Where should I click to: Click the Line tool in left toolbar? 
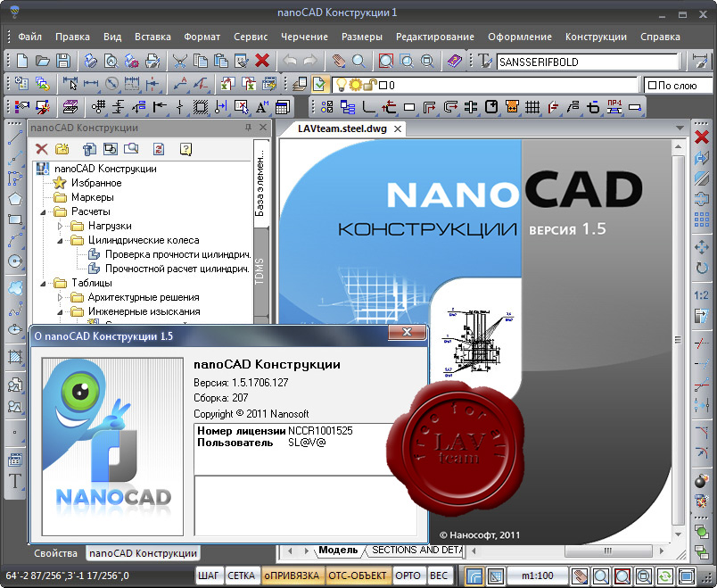15,137
